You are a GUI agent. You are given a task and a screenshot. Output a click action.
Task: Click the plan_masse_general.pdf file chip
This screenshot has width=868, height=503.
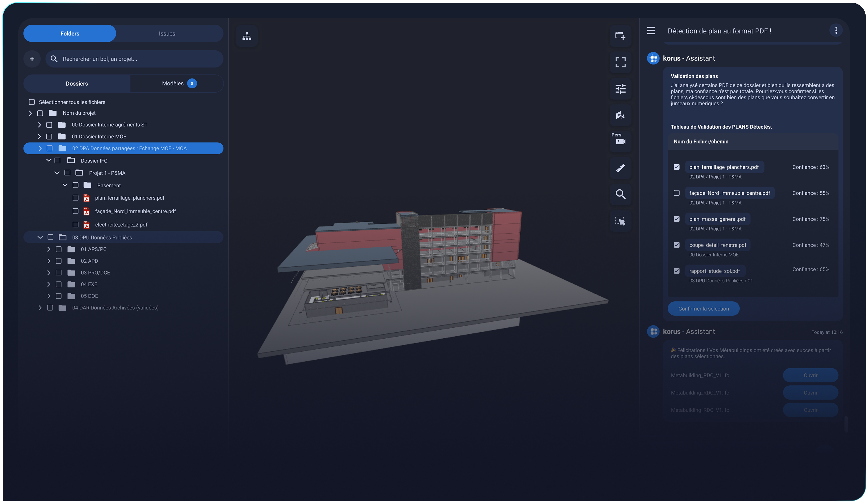(717, 219)
